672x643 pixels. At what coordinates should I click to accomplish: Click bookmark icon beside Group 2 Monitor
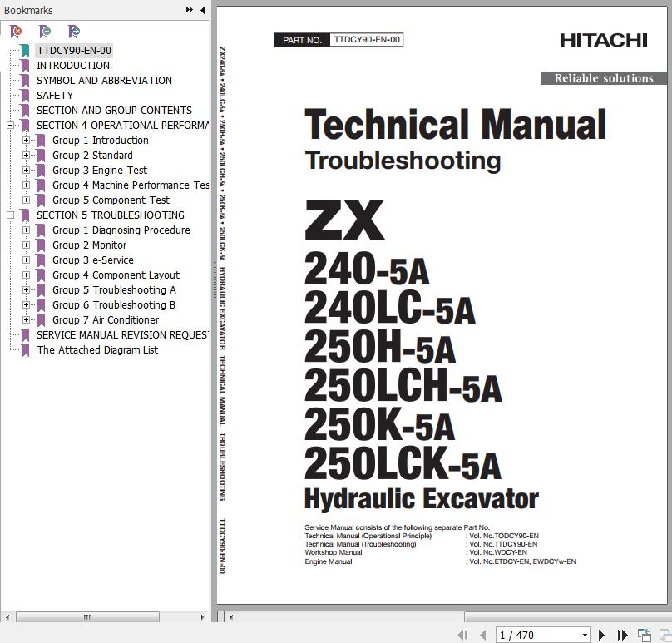(x=41, y=245)
